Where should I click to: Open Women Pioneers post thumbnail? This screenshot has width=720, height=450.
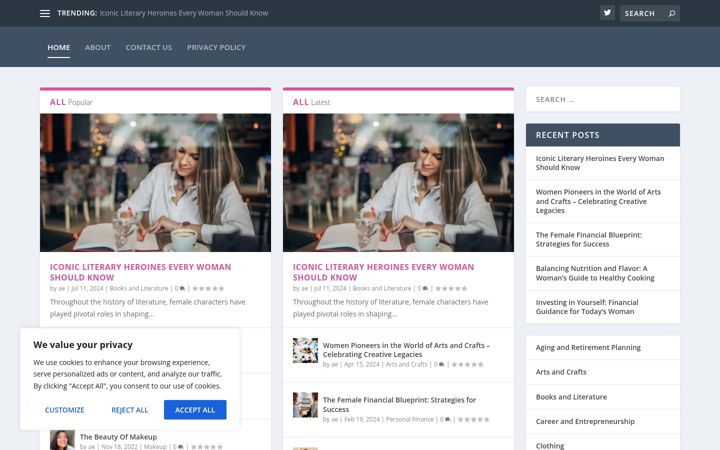(305, 350)
